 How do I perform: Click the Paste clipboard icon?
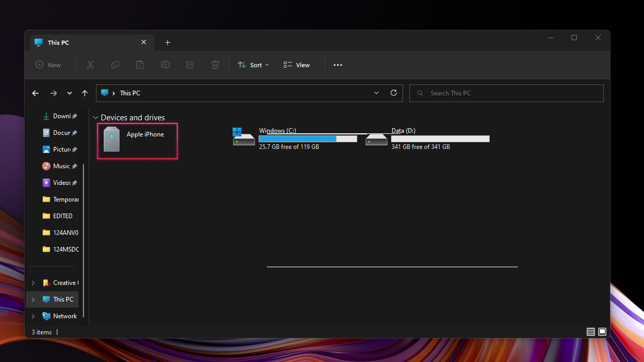140,65
